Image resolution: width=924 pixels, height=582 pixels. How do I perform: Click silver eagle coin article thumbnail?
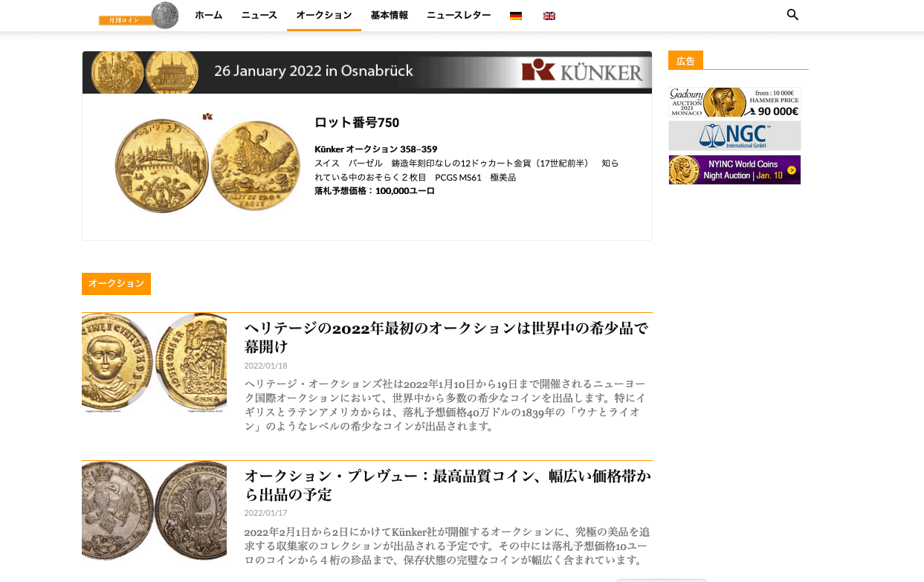[154, 511]
